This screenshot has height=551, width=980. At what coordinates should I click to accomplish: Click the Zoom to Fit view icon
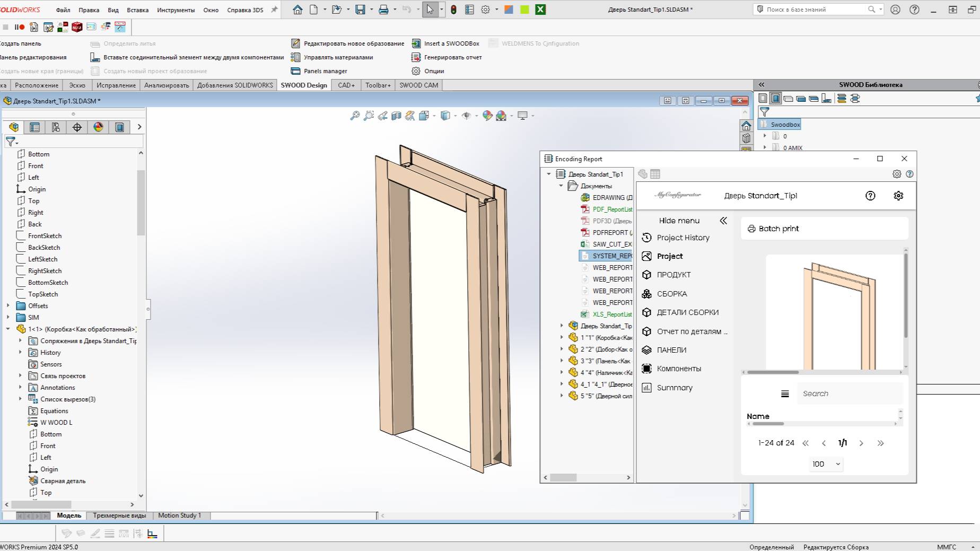pos(355,116)
